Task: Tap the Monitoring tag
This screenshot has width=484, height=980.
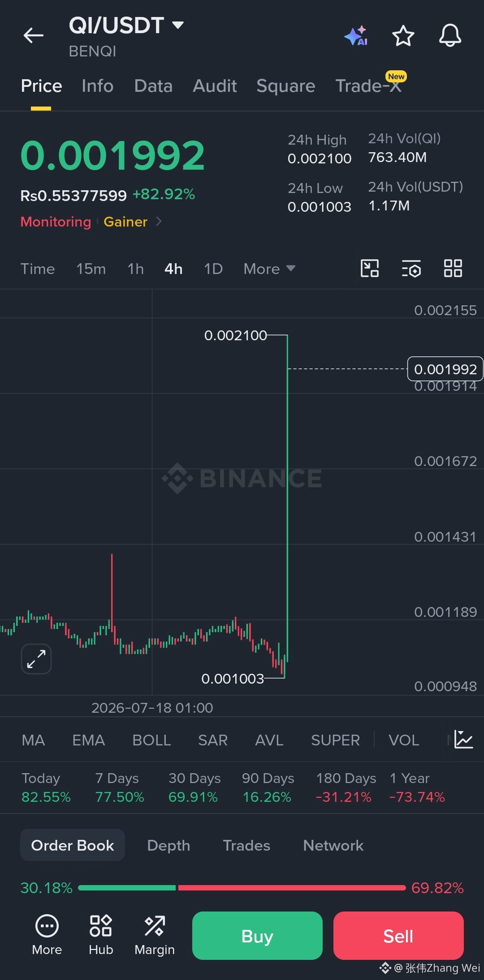Action: point(56,222)
